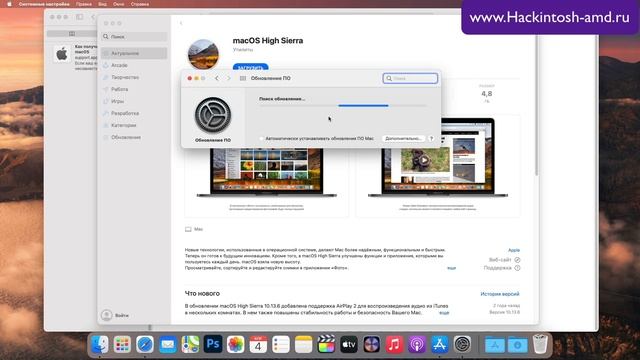Open the Окно menu
Viewport: 640px width, 360px height.
pos(118,4)
